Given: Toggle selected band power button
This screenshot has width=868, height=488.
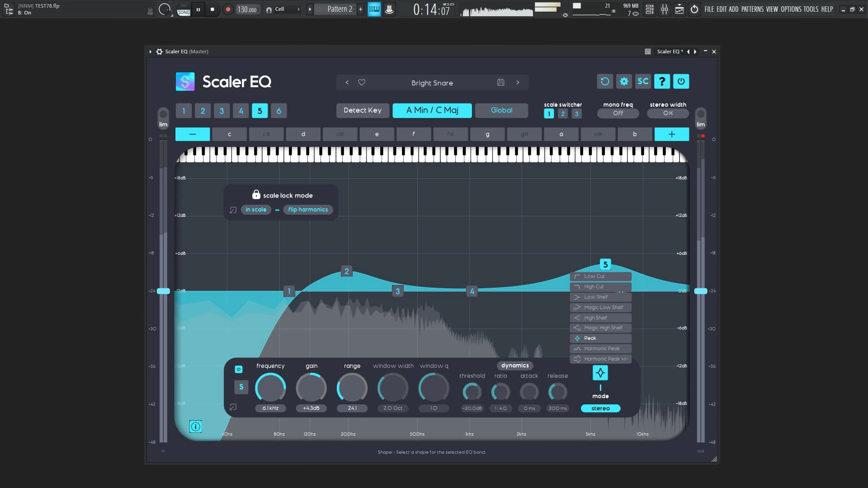Looking at the screenshot, I should [x=239, y=369].
